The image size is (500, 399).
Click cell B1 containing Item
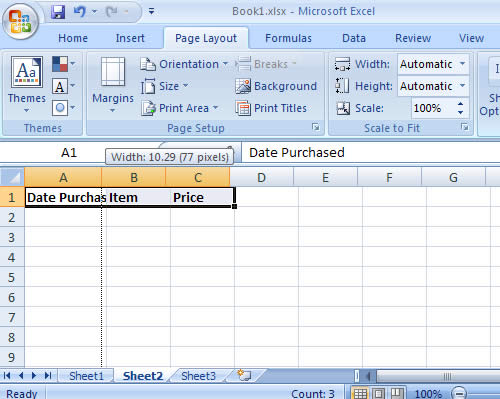point(138,197)
